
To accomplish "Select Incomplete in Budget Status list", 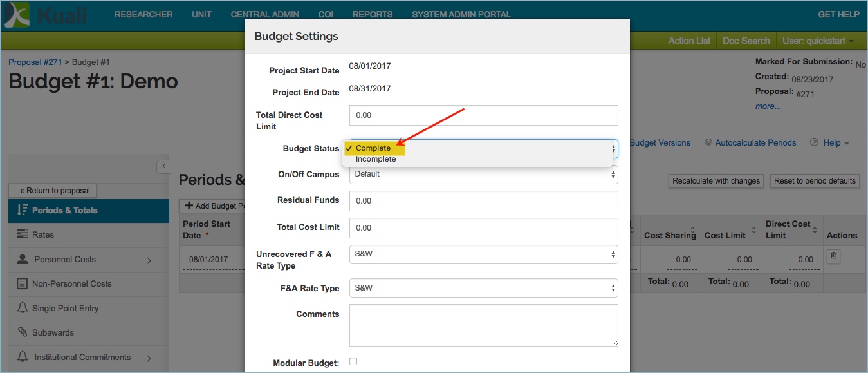I will pyautogui.click(x=376, y=159).
